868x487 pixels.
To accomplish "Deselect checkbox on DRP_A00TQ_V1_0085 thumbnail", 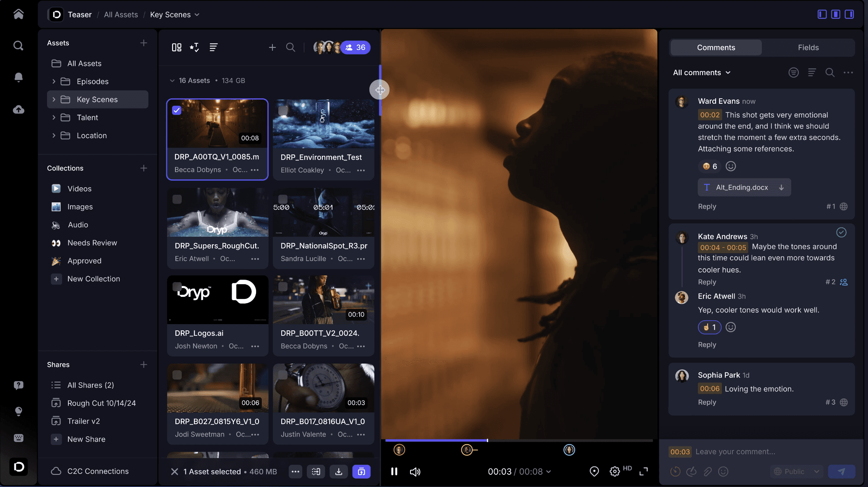I will coord(177,110).
